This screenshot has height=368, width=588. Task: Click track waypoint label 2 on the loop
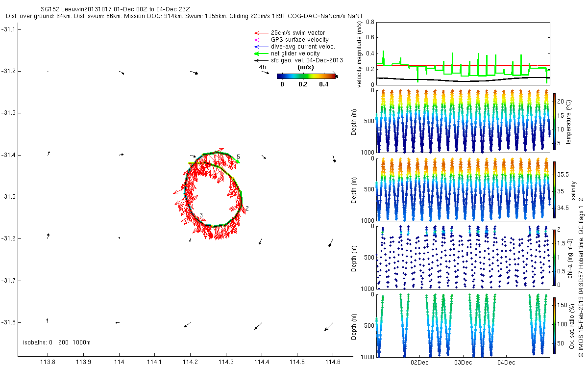[247, 209]
